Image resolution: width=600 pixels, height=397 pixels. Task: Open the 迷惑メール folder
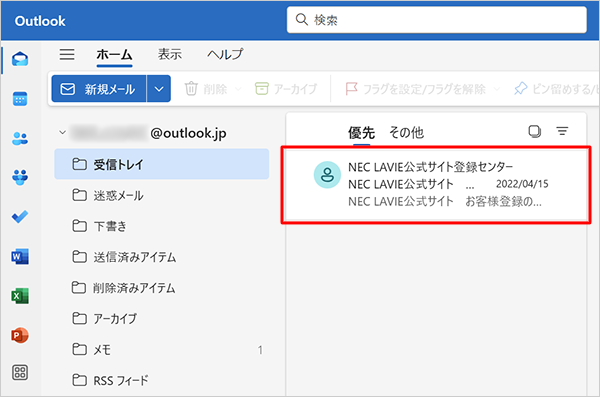click(x=161, y=195)
